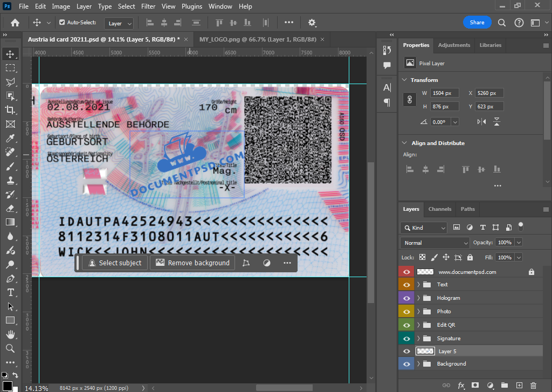Viewport: 552px width, 392px height.
Task: Toggle visibility of Hologram group
Action: 406,298
